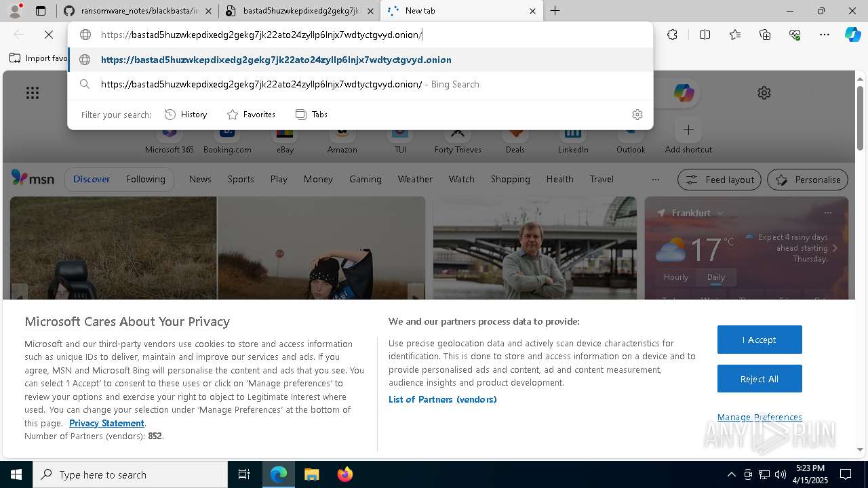Image resolution: width=868 pixels, height=488 pixels.
Task: Filter suggestions by History
Action: click(186, 115)
